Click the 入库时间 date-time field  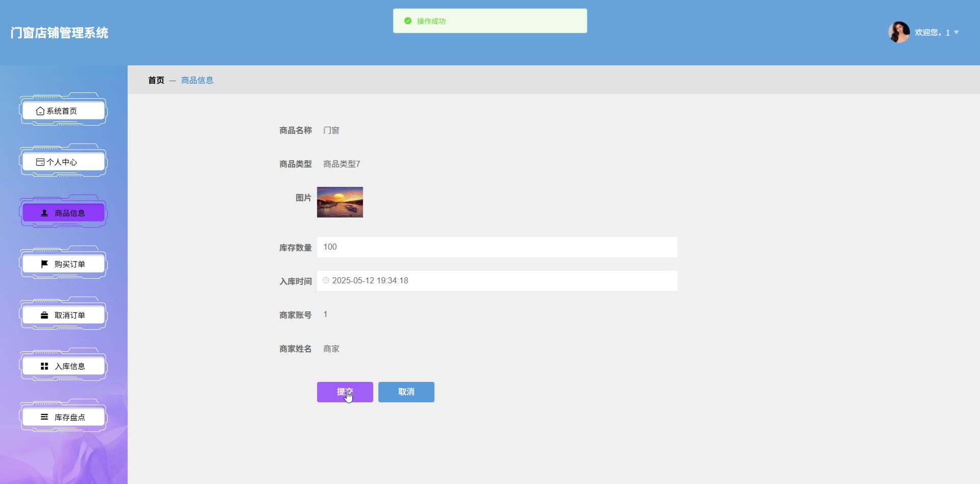click(497, 281)
